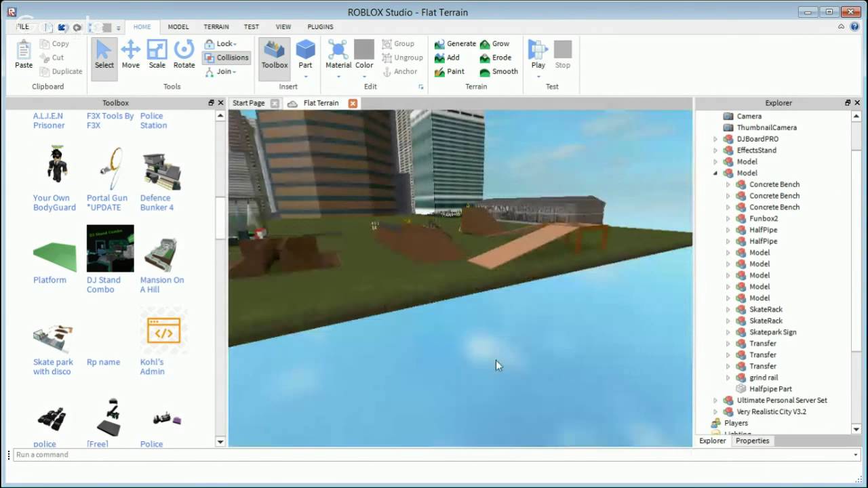Click Toolbox scrollbar down arrow
This screenshot has height=488, width=868.
[220, 442]
